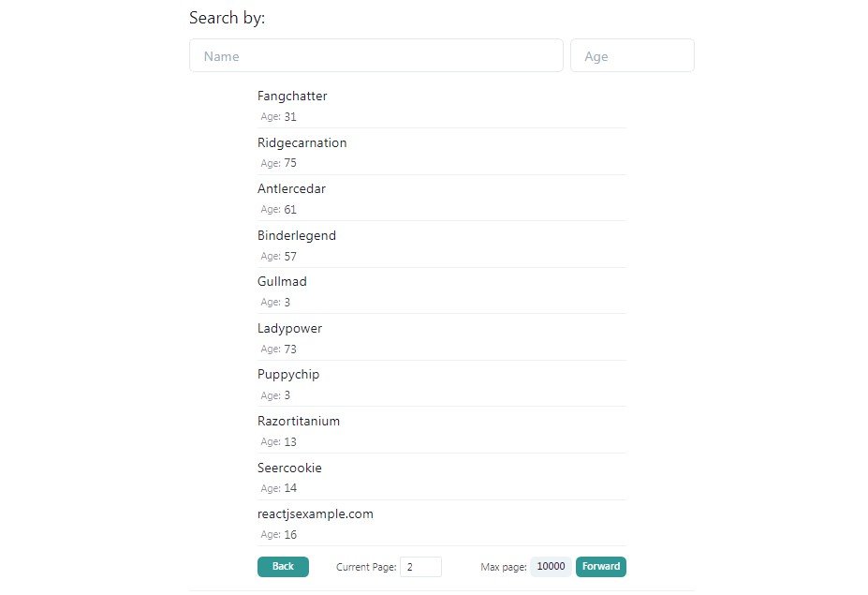The image size is (868, 595).
Task: Click the Back pagination button
Action: [283, 567]
